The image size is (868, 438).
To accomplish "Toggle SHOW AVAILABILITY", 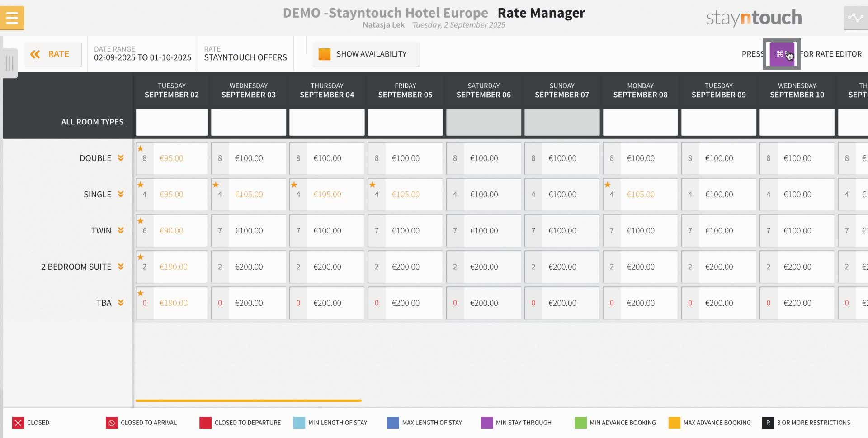I will pyautogui.click(x=366, y=54).
